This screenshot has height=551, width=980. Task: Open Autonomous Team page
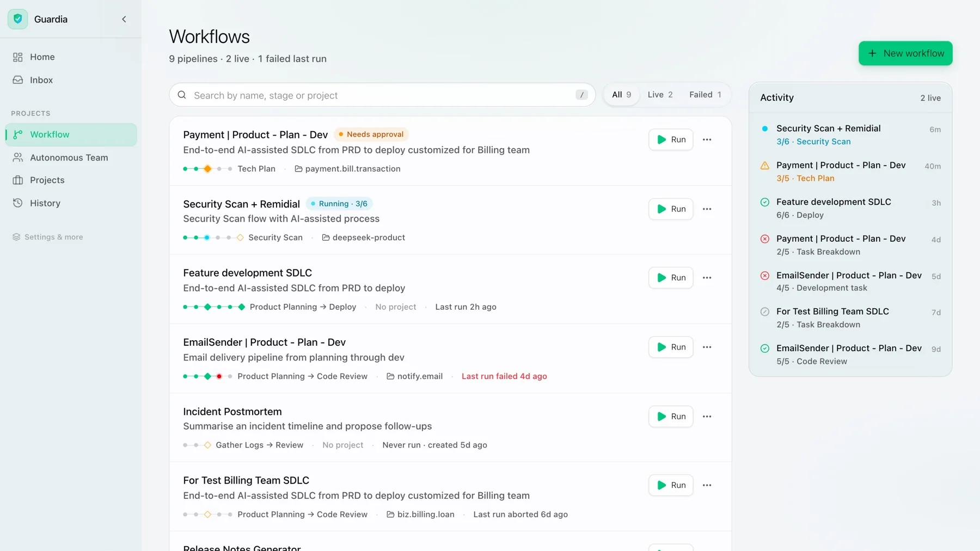71,157
